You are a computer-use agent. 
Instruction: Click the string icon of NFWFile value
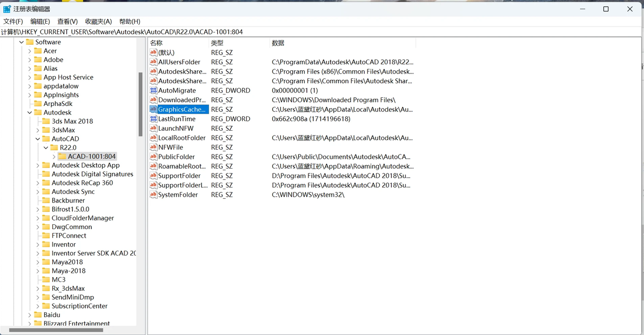coord(153,147)
